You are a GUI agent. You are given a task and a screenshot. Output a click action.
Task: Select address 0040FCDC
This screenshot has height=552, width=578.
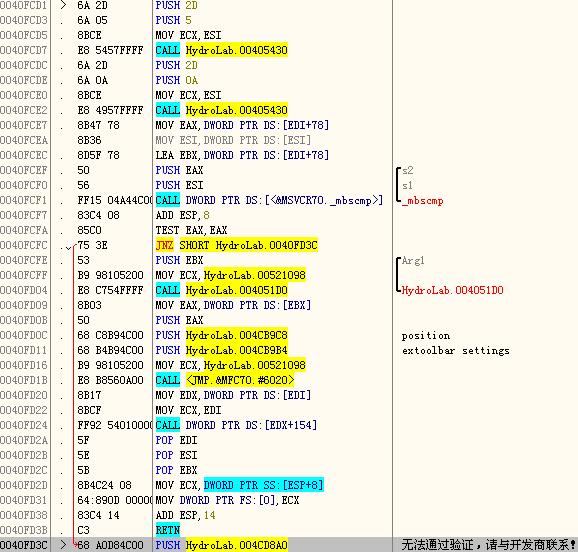point(24,65)
